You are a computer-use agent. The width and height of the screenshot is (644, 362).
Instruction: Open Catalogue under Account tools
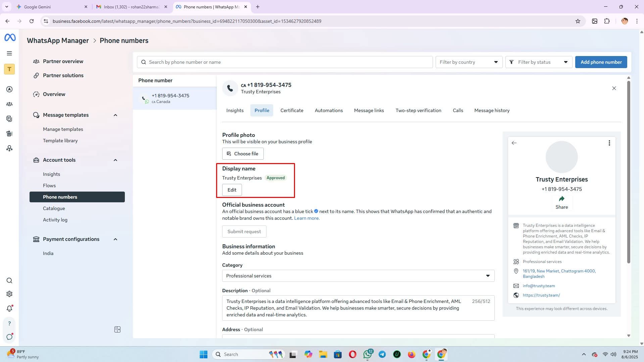coord(54,208)
